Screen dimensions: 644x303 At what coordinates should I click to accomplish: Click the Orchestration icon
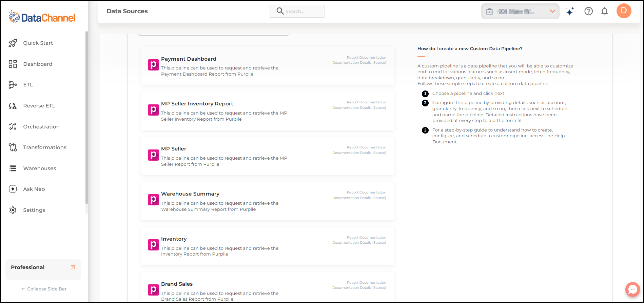[13, 126]
